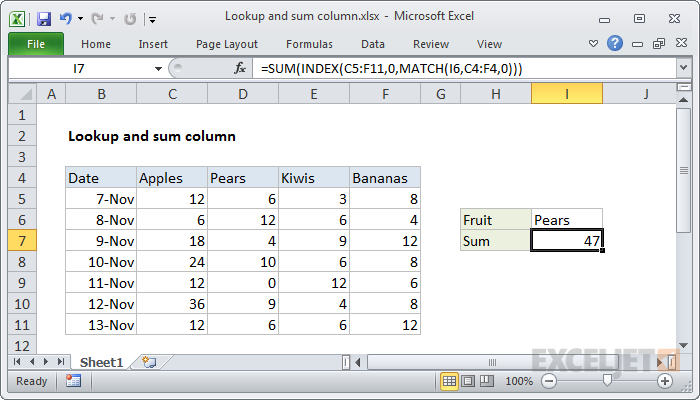Click the Apples header cell
The width and height of the screenshot is (700, 400).
[x=172, y=178]
